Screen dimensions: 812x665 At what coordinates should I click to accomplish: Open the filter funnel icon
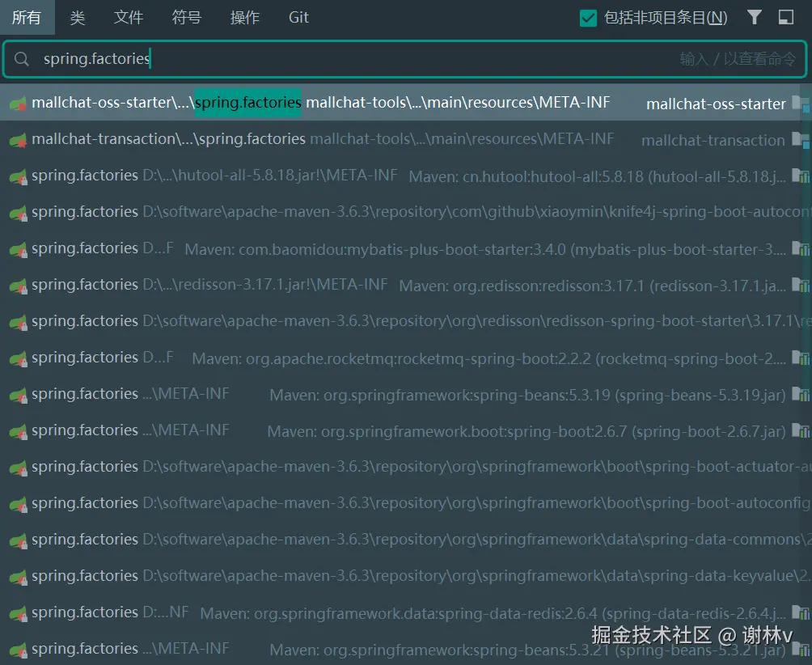pyautogui.click(x=755, y=18)
